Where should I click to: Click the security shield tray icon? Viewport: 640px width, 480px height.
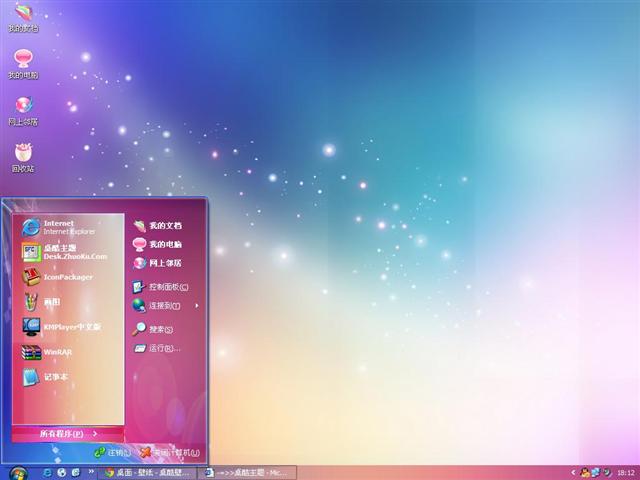tap(607, 473)
